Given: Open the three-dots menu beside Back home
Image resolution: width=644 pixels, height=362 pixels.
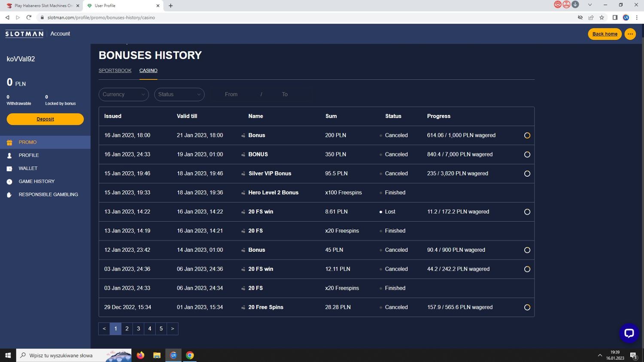Looking at the screenshot, I should click(630, 34).
